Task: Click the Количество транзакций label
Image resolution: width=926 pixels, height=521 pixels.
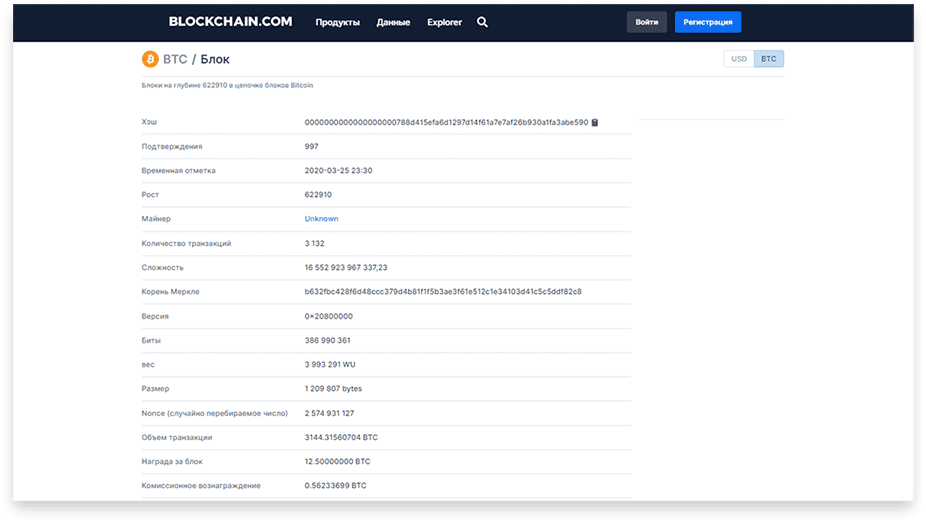Action: pos(187,243)
